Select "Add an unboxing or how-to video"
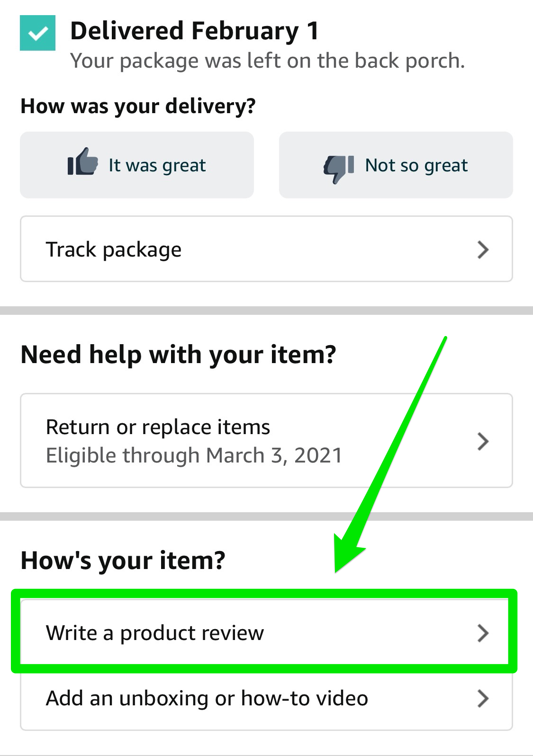The image size is (533, 756). [207, 698]
